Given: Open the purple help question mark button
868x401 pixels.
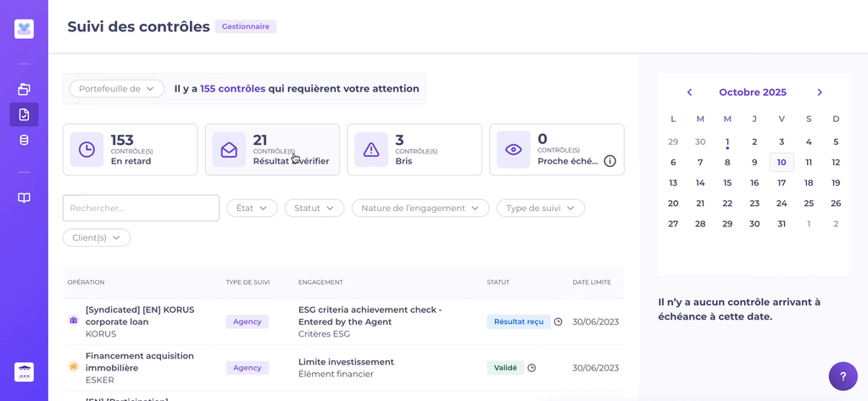Looking at the screenshot, I should [x=843, y=376].
